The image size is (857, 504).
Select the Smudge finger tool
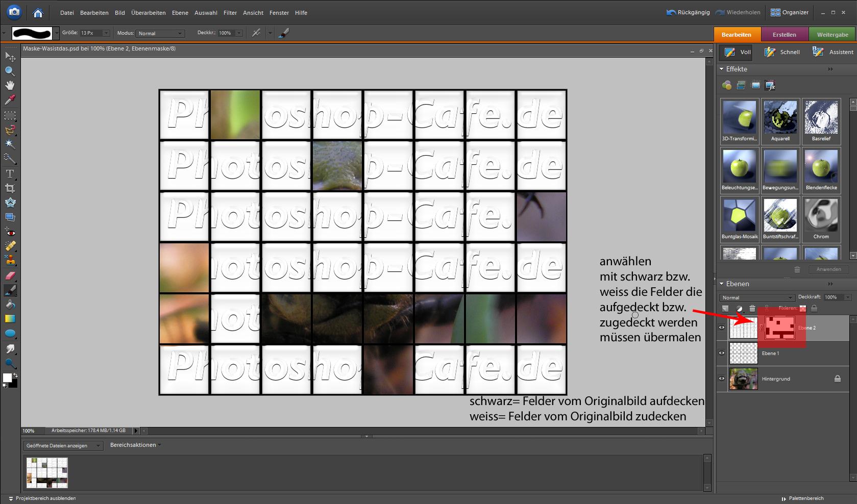point(10,349)
